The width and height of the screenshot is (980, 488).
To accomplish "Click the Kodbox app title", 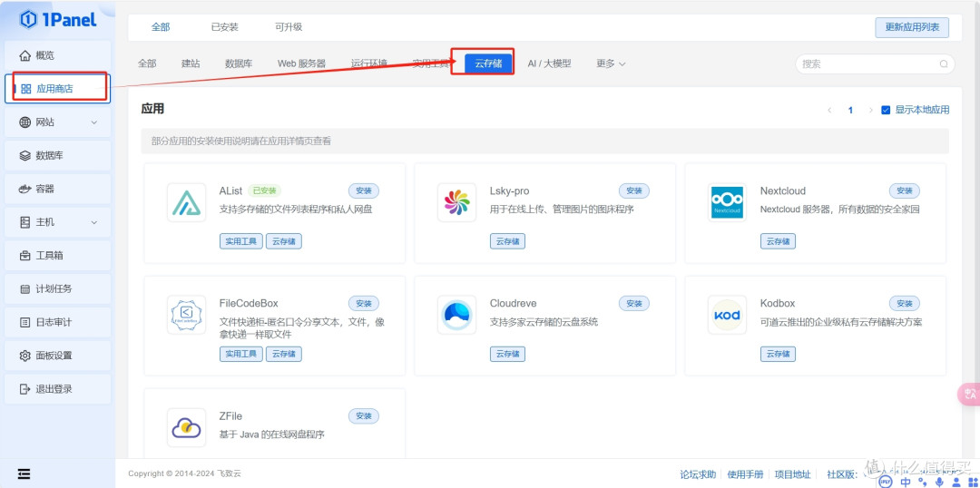I will pyautogui.click(x=778, y=304).
